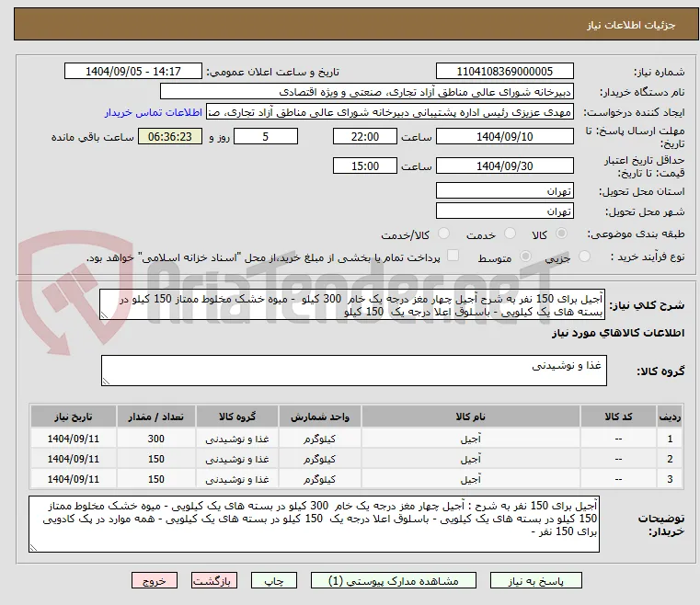Select the کالا/خدمت radio button
This screenshot has width=700, height=605.
point(443,234)
